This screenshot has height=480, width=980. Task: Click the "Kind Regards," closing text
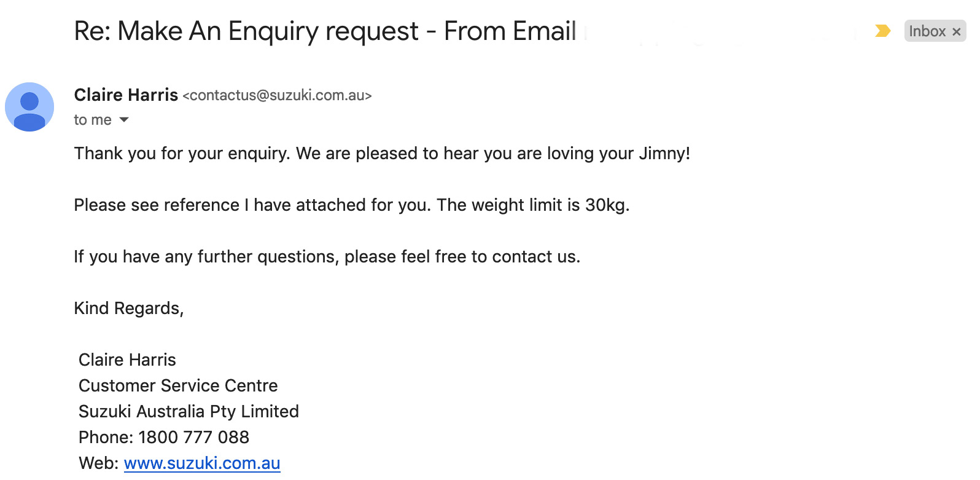click(x=129, y=308)
